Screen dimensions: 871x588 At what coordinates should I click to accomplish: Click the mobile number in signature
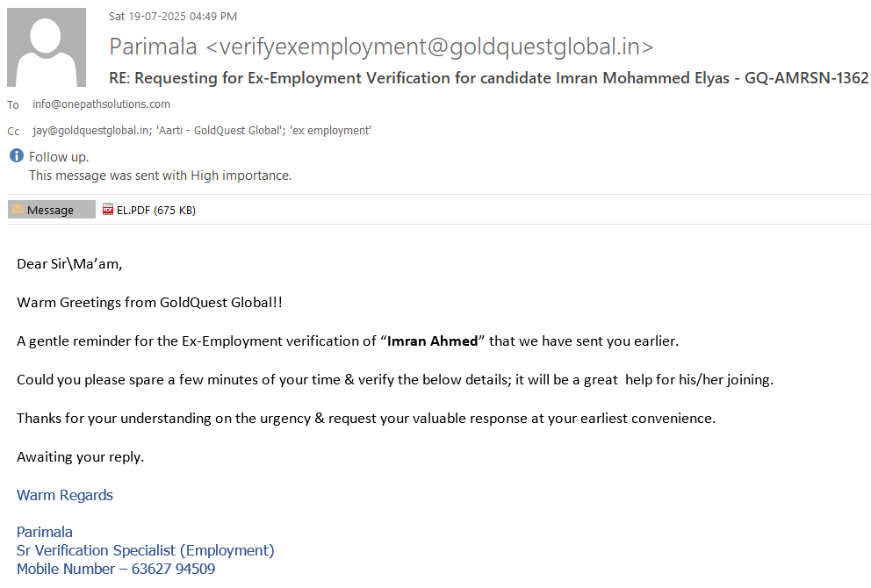point(173,569)
